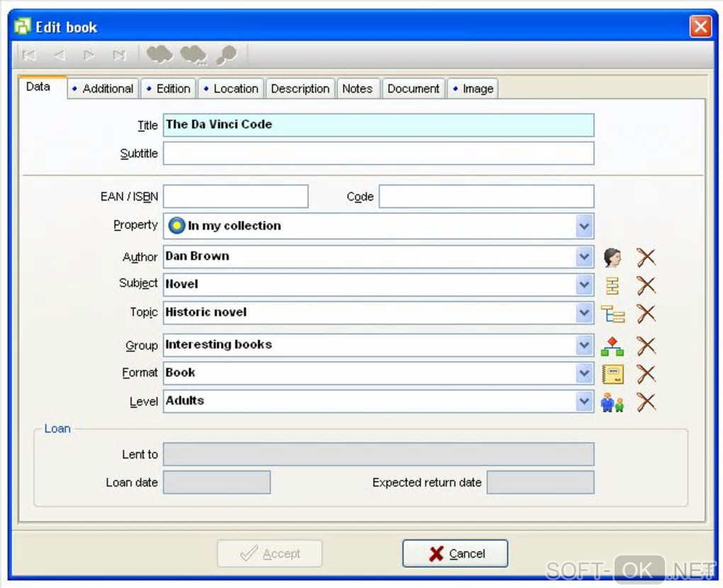Go to last record navigation icon
The width and height of the screenshot is (723, 588).
(119, 55)
